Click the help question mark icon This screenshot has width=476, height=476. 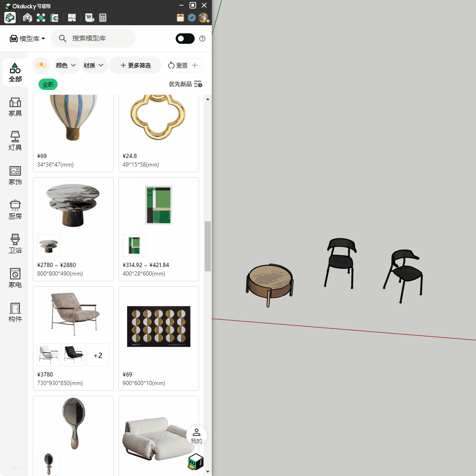pos(202,39)
